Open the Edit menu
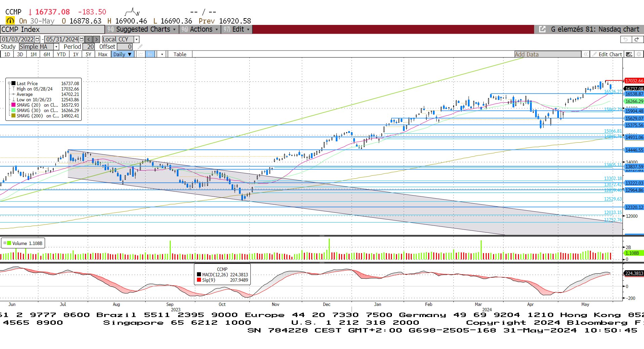This screenshot has height=349, width=644. (x=237, y=29)
